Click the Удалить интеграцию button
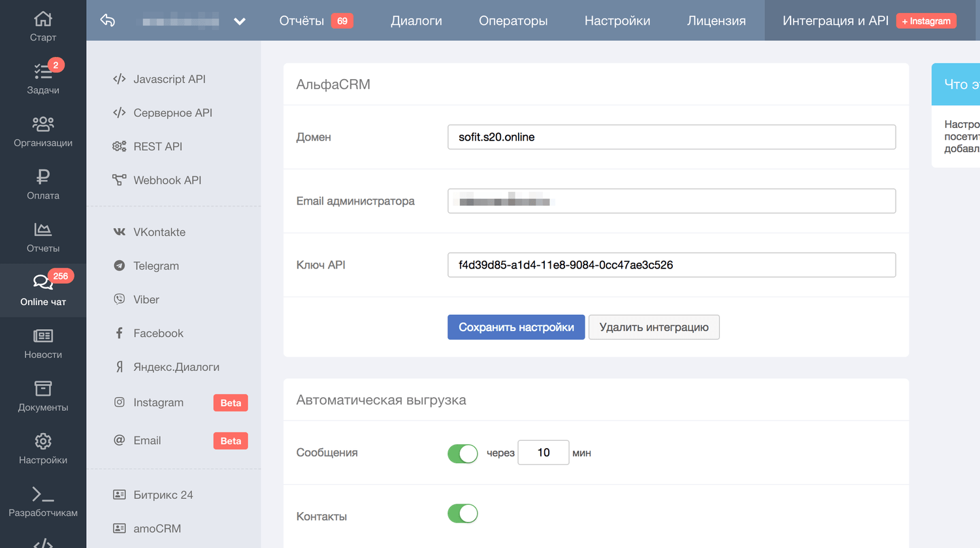This screenshot has height=548, width=980. point(654,327)
